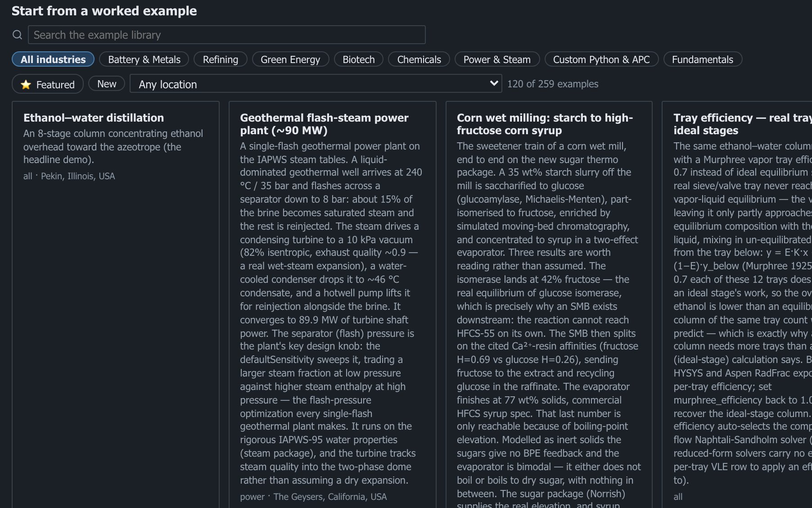Viewport: 812px width, 508px height.
Task: Click the Featured star icon
Action: tap(26, 85)
